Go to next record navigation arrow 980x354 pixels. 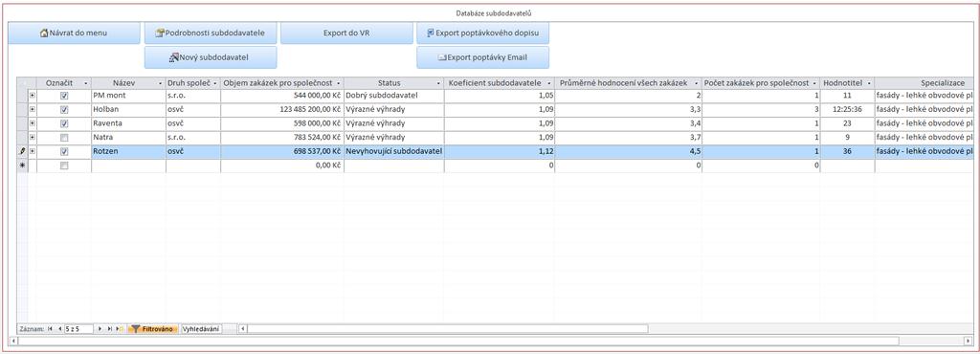click(100, 328)
